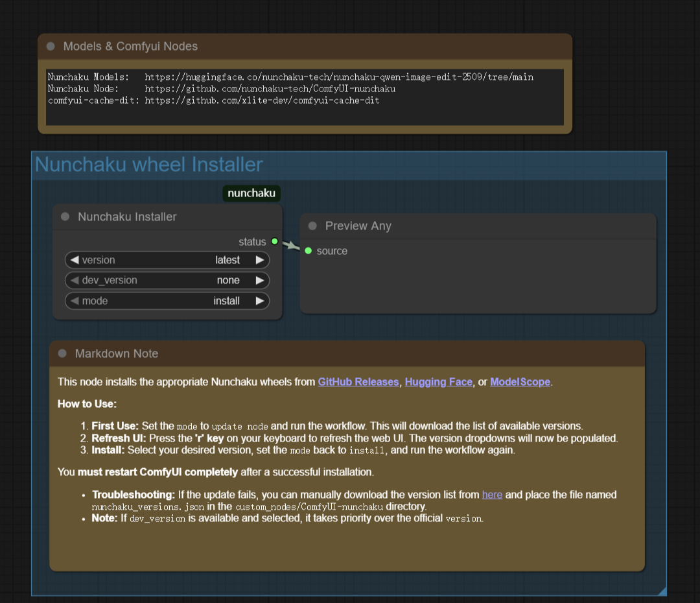Screen dimensions: 700x603
Task: Increase version with right arrow
Action: pos(260,259)
